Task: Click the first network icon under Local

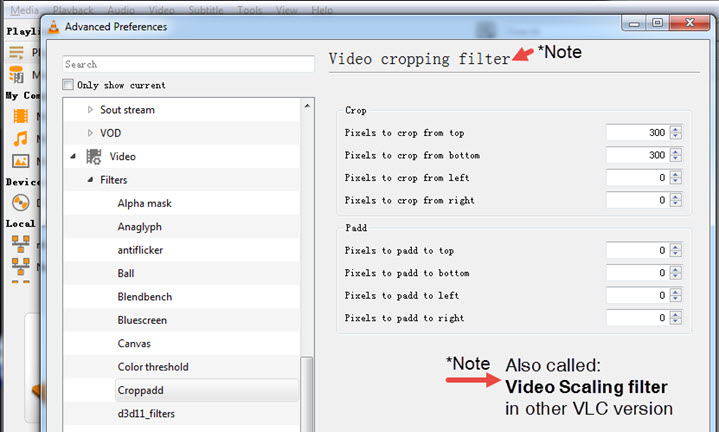Action: click(21, 244)
